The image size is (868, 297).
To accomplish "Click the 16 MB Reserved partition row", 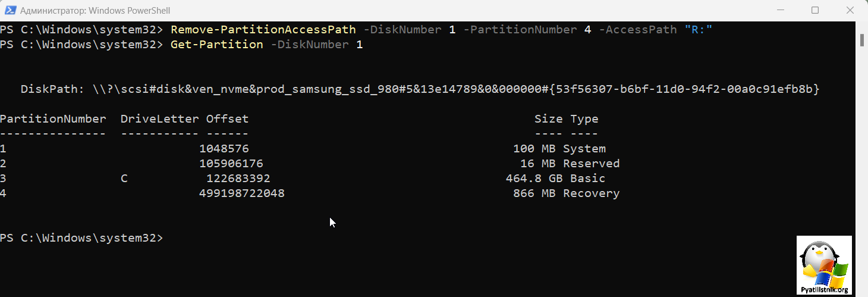I will (310, 164).
